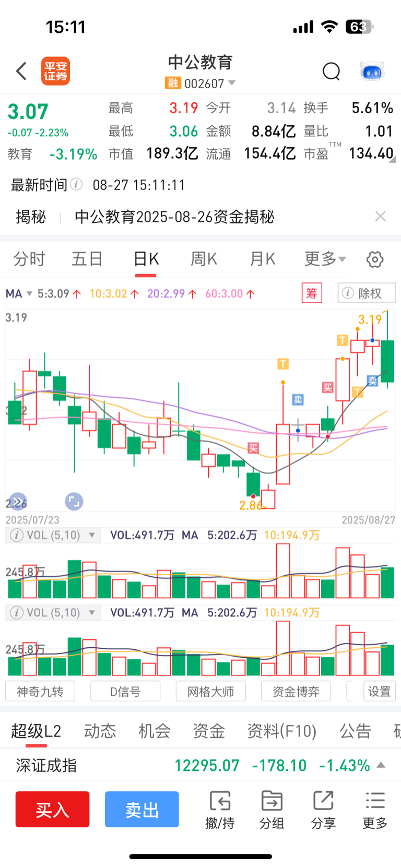Image resolution: width=401 pixels, height=868 pixels.
Task: Toggle the 筹 chip distribution button
Action: [x=312, y=293]
